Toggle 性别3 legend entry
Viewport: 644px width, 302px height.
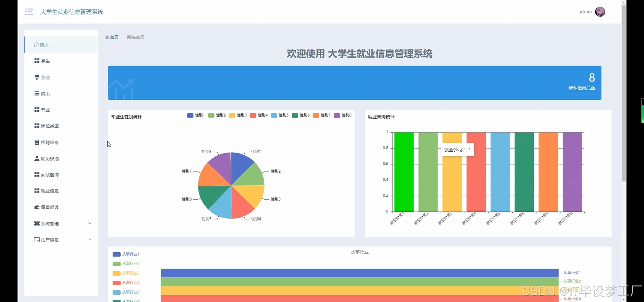[x=238, y=115]
